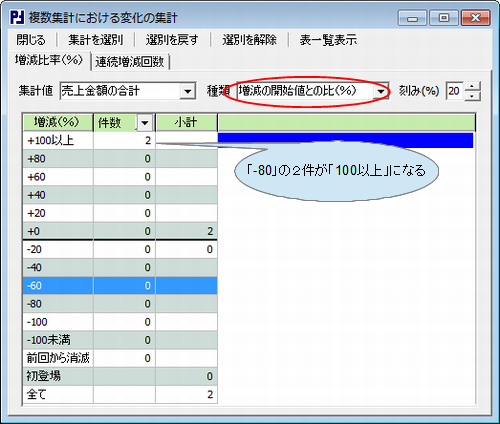Click the application icon in title bar

coord(17,18)
